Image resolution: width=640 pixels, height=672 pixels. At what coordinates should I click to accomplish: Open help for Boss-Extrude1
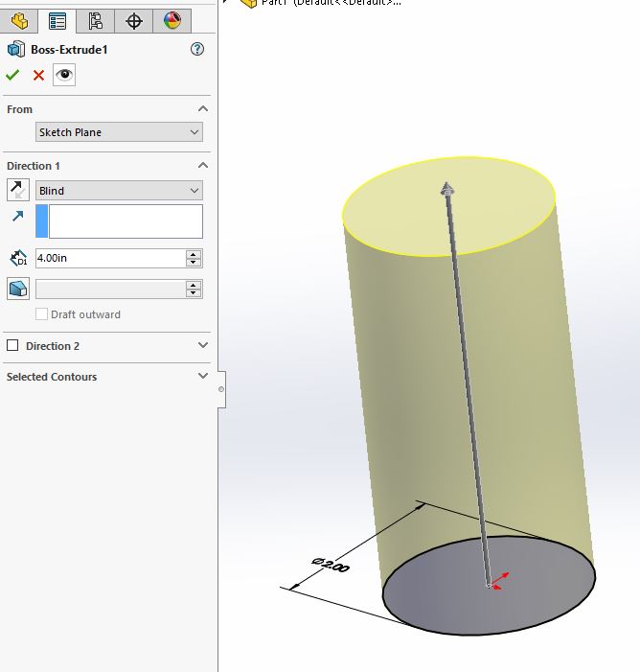197,49
